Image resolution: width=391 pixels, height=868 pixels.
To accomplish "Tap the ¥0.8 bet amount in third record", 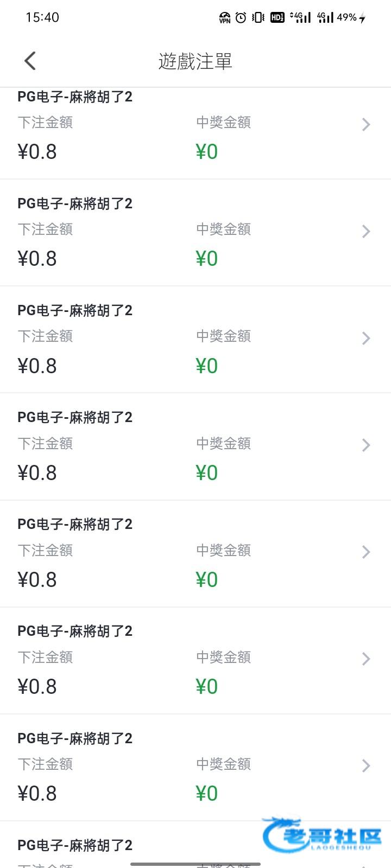I will click(37, 366).
